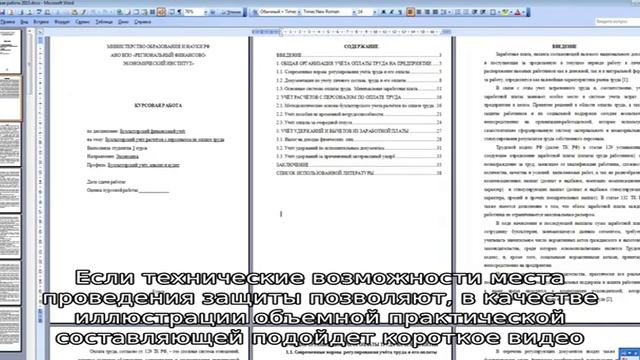Image resolution: width=640 pixels, height=360 pixels.
Task: Open the Формат menu
Action: (x=62, y=22)
